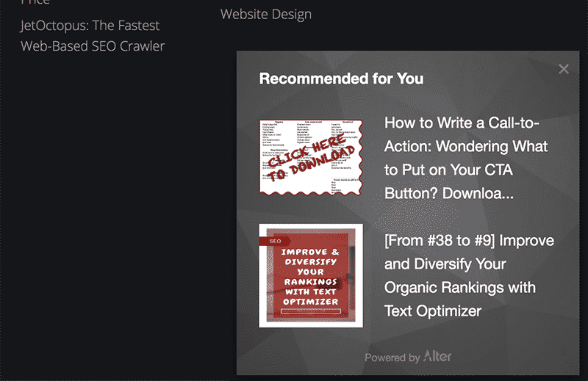Click the Improve & Diversify Your Rankings graphic text

(310, 277)
